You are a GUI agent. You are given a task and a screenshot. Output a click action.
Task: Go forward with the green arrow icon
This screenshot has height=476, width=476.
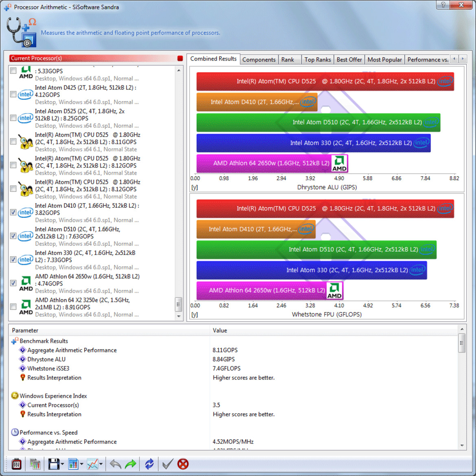[131, 464]
